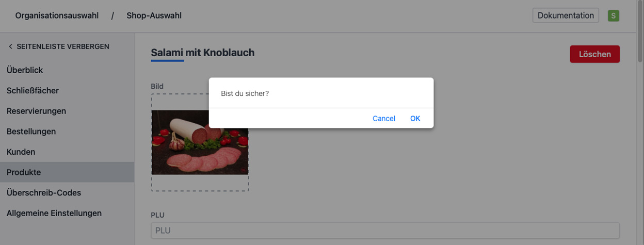This screenshot has height=245, width=644.
Task: Go to Kunden in the sidebar
Action: (21, 152)
